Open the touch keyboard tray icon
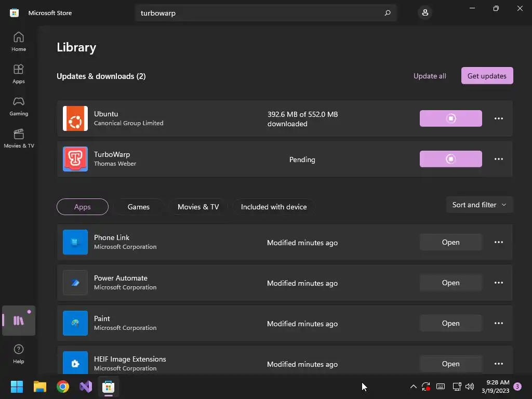Viewport: 532px width, 399px height. pyautogui.click(x=441, y=387)
